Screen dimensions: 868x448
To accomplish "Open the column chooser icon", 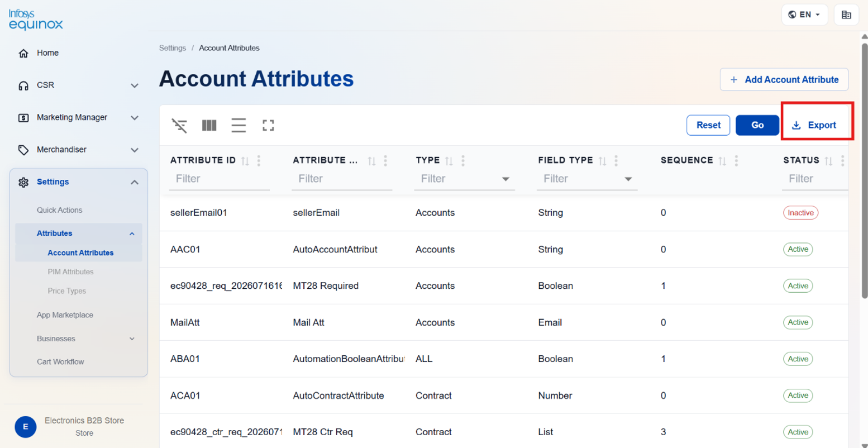I will pos(209,125).
